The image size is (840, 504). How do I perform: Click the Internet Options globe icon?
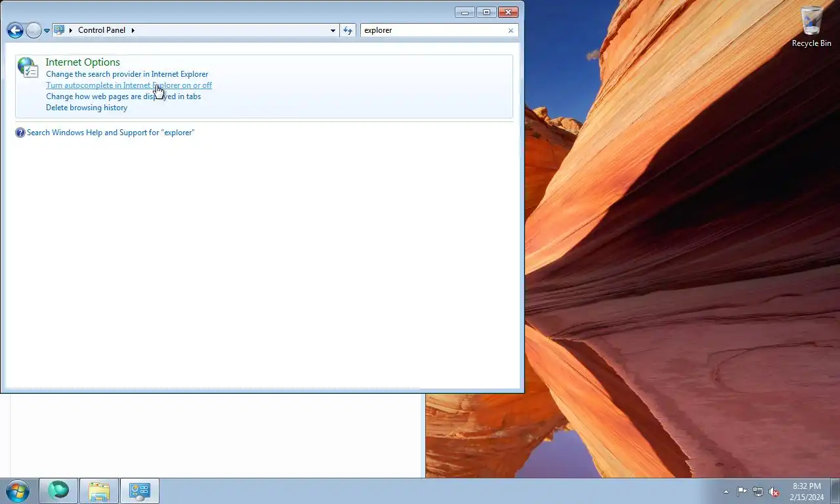click(x=28, y=67)
